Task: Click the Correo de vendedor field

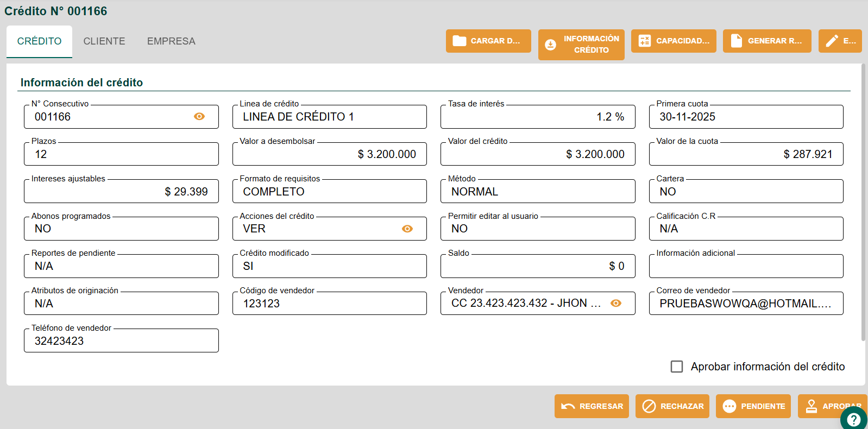Action: pyautogui.click(x=746, y=304)
